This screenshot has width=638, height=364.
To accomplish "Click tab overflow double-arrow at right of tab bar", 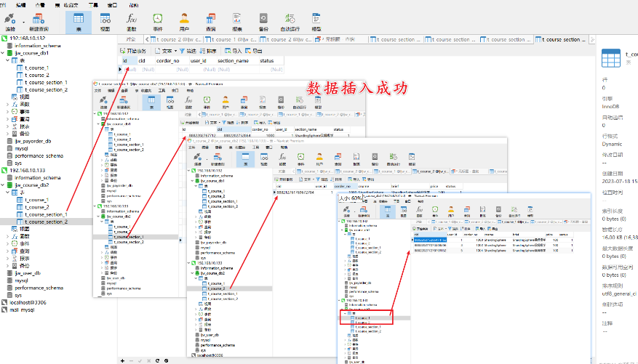I will pos(592,40).
